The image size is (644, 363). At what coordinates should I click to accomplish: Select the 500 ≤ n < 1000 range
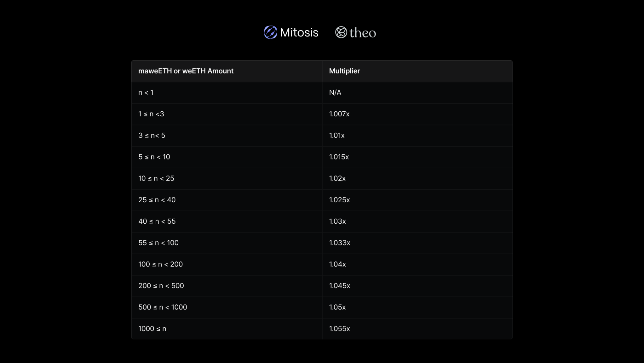click(x=163, y=307)
